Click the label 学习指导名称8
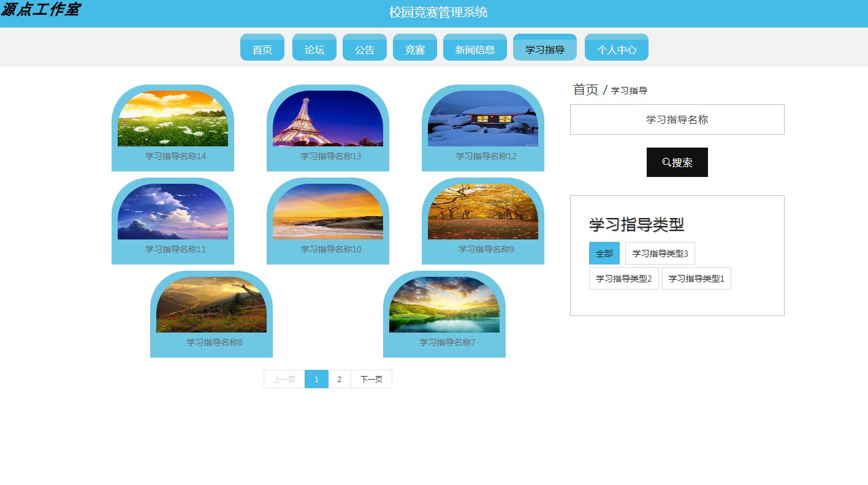Screen dimensions: 868x485 pyautogui.click(x=215, y=342)
